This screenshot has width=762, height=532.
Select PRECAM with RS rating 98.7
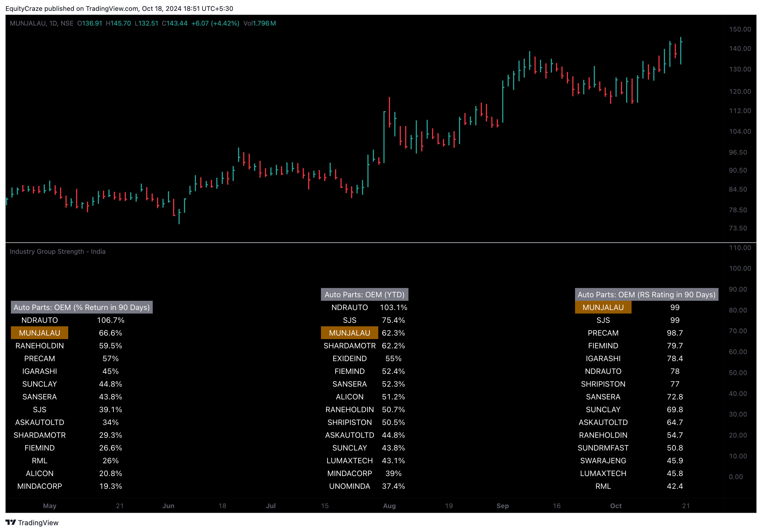pos(603,333)
